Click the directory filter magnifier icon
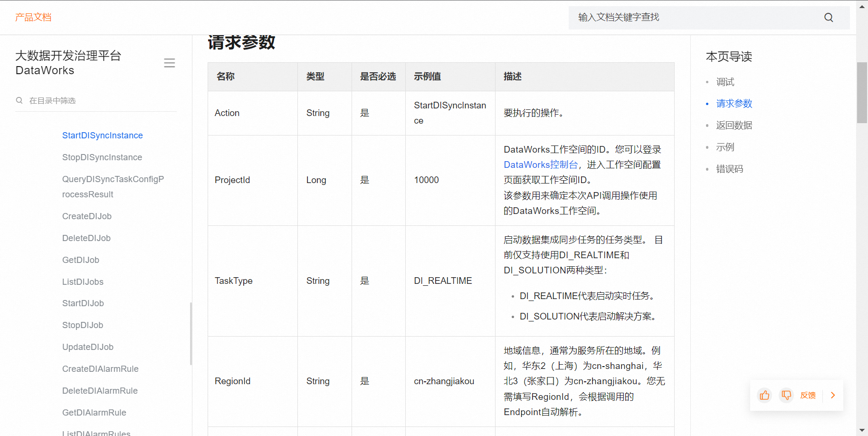This screenshot has height=436, width=868. (x=19, y=100)
